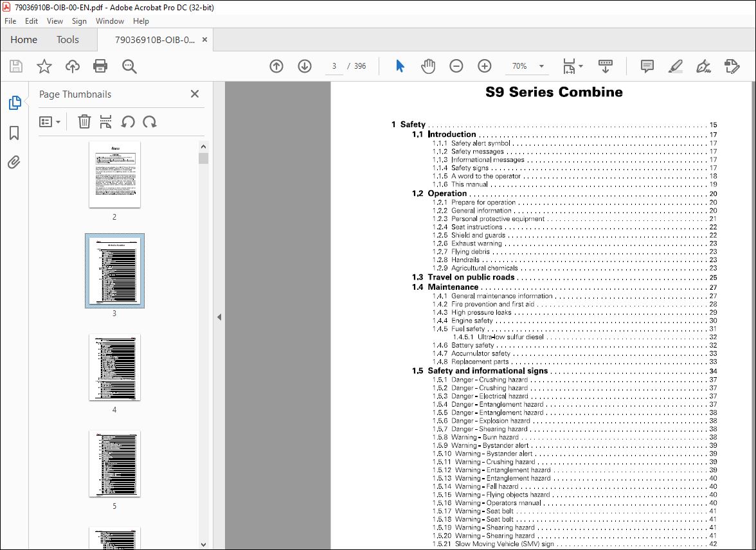The width and height of the screenshot is (756, 550).
Task: Open the Edit menu
Action: point(32,21)
